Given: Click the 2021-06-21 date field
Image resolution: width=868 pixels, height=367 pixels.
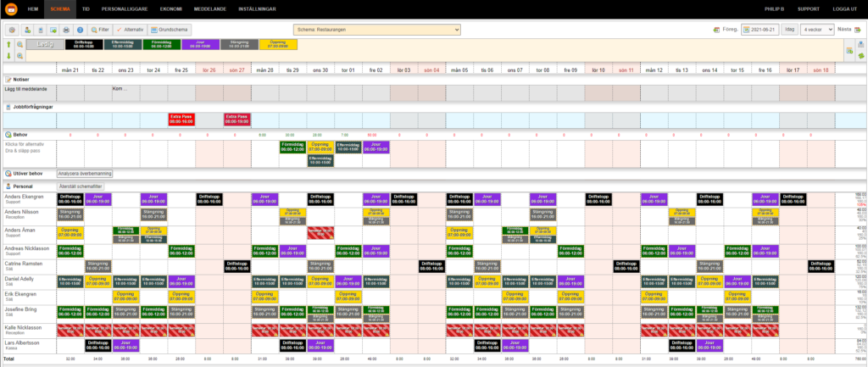Looking at the screenshot, I should pyautogui.click(x=760, y=30).
